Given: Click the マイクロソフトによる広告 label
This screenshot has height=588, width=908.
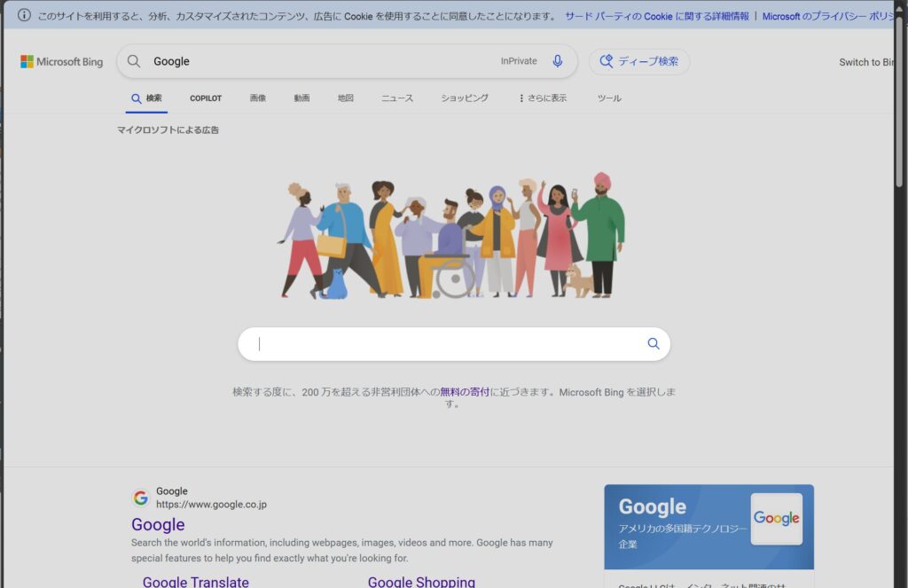Looking at the screenshot, I should click(x=168, y=130).
